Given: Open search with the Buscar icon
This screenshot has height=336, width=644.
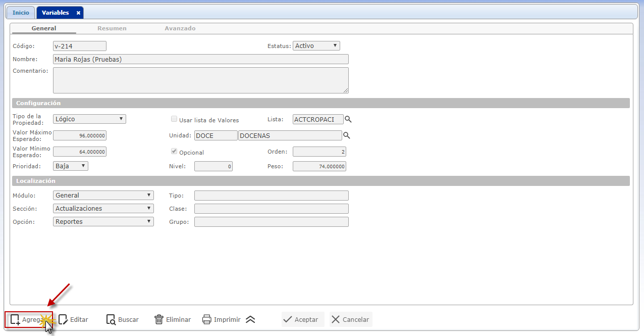Looking at the screenshot, I should [x=111, y=319].
